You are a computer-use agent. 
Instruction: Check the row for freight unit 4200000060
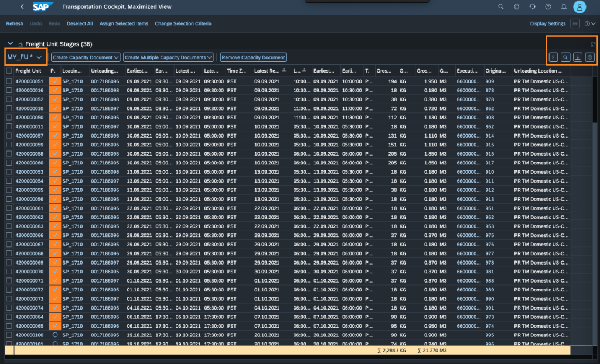tap(9, 163)
